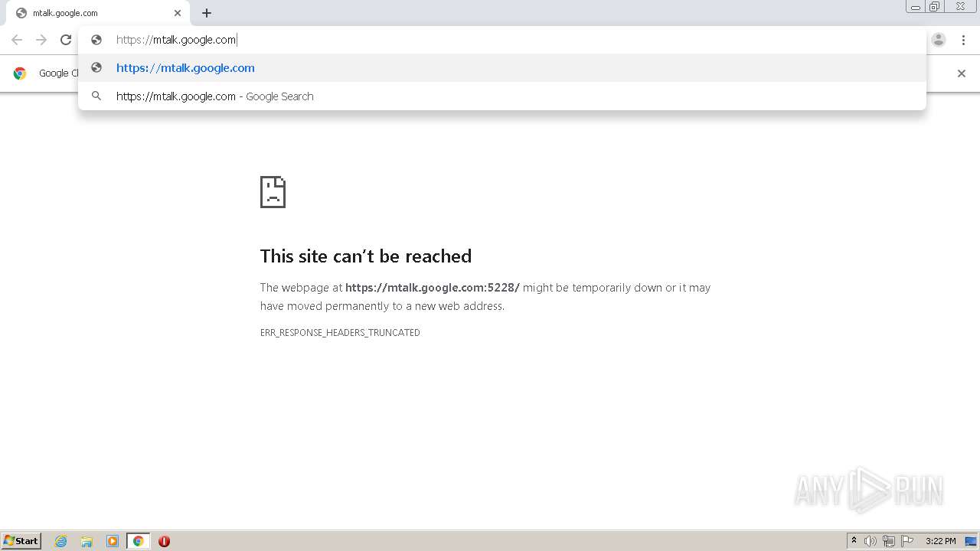Open Windows Explorer folder from taskbar
Screen dimensions: 980x551
87,541
